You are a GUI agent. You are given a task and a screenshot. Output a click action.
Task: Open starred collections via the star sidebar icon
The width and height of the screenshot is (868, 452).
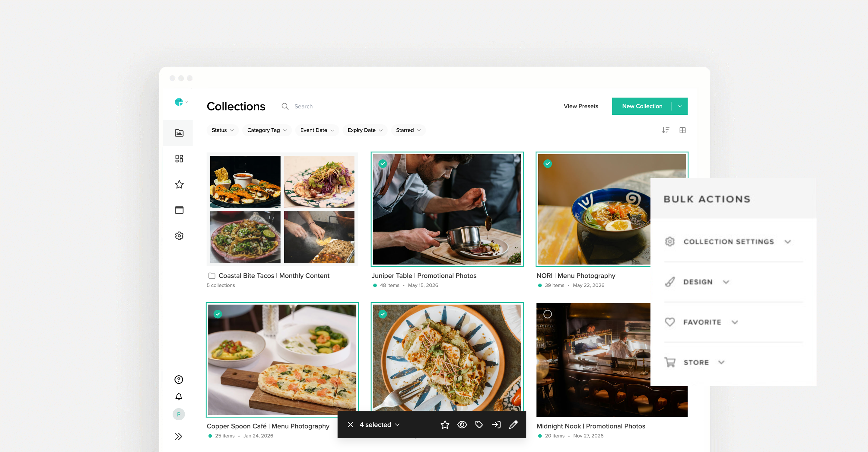point(179,184)
